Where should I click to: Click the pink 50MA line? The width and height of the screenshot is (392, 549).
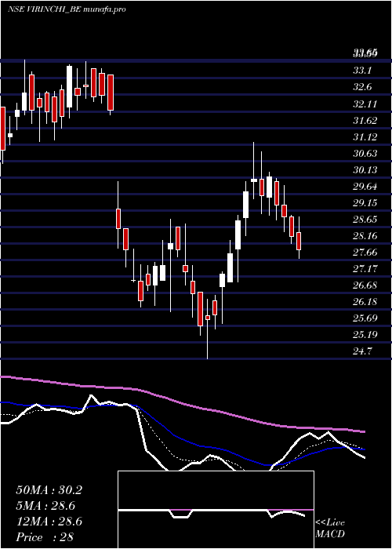[x=182, y=403]
